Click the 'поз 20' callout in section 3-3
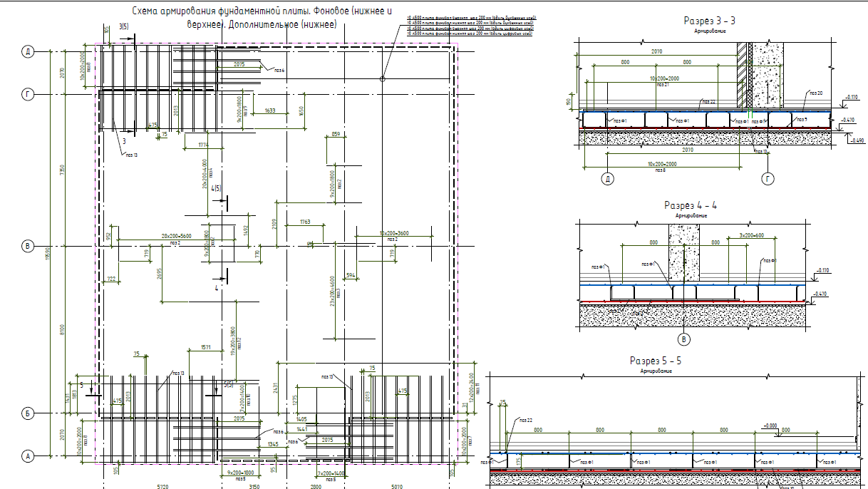This screenshot has height=489, width=868. coord(816,93)
